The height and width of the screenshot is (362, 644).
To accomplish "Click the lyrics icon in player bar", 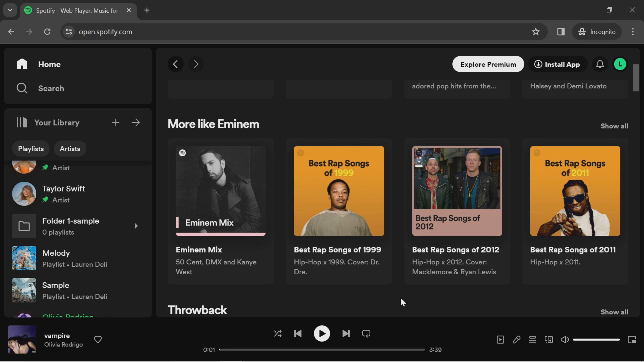I will click(x=517, y=339).
